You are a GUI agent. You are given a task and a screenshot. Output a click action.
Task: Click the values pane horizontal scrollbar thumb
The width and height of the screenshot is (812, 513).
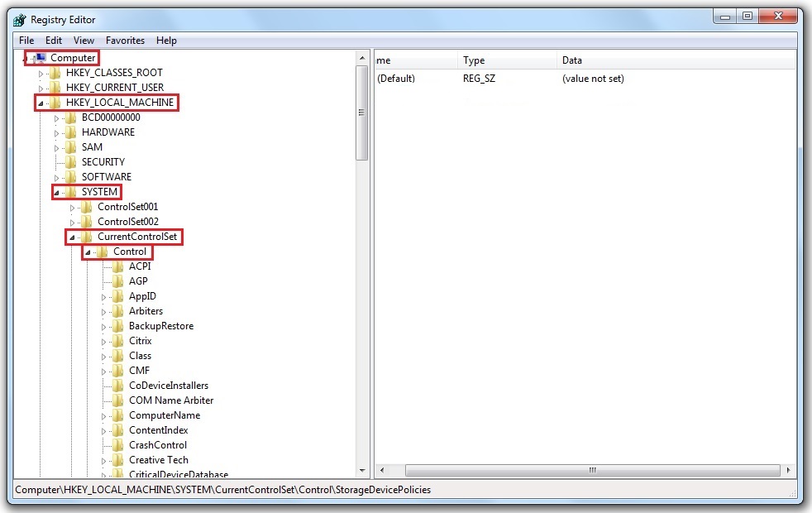(x=592, y=471)
